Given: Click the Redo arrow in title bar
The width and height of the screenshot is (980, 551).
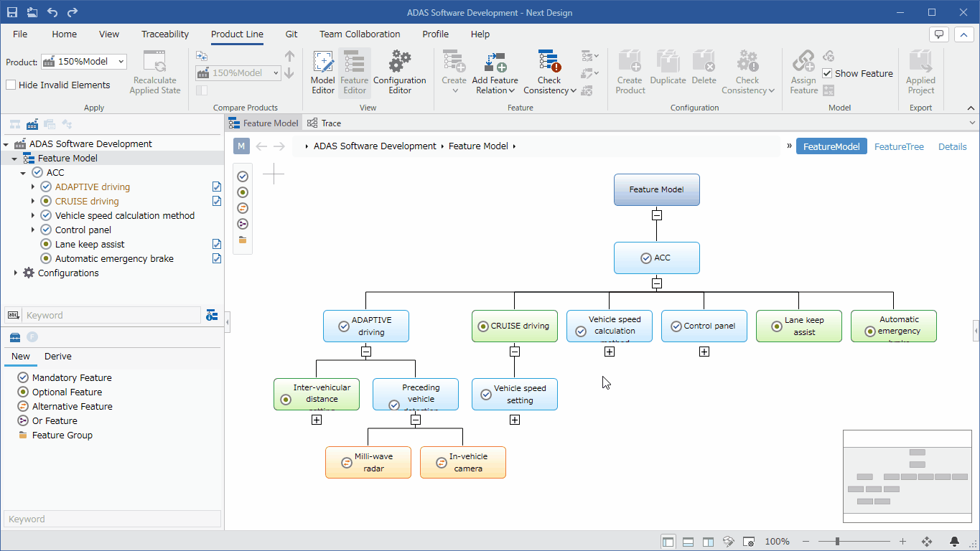Looking at the screenshot, I should (72, 12).
